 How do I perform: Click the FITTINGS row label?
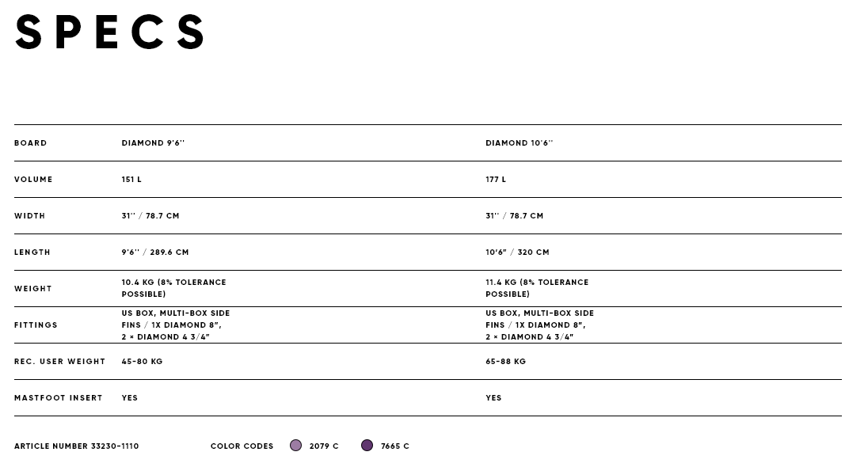click(x=36, y=325)
